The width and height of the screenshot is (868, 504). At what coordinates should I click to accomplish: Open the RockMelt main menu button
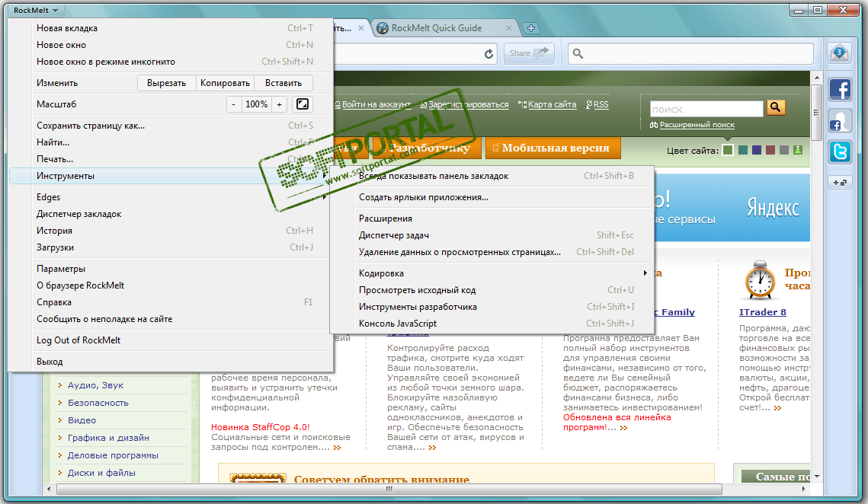[36, 10]
